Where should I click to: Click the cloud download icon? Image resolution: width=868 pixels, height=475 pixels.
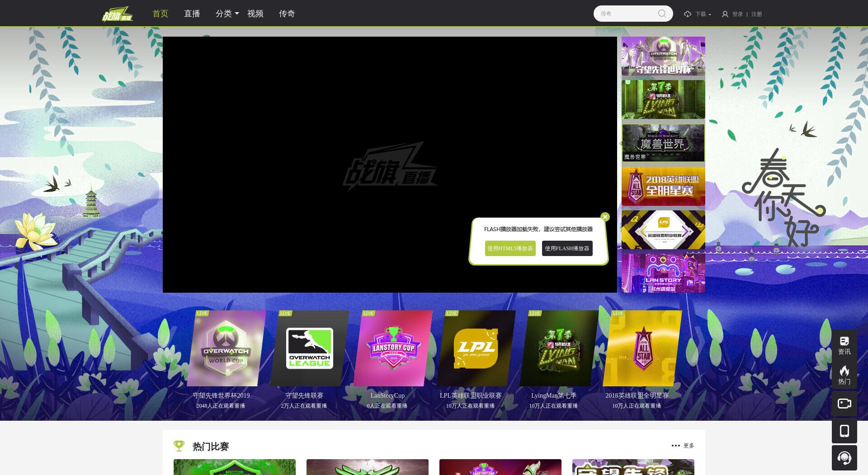pos(688,14)
